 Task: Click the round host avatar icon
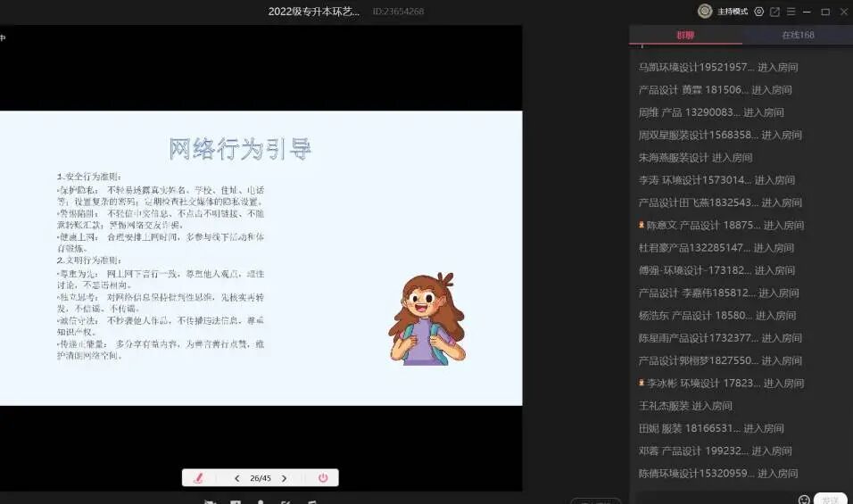(x=705, y=11)
